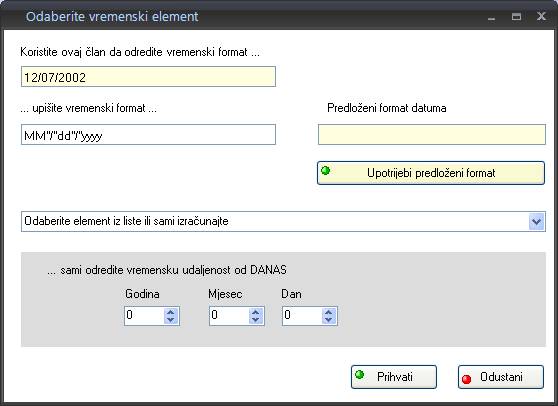Focus the date field showing 12/07/2002
Viewport: 558px width, 406px height.
point(148,77)
